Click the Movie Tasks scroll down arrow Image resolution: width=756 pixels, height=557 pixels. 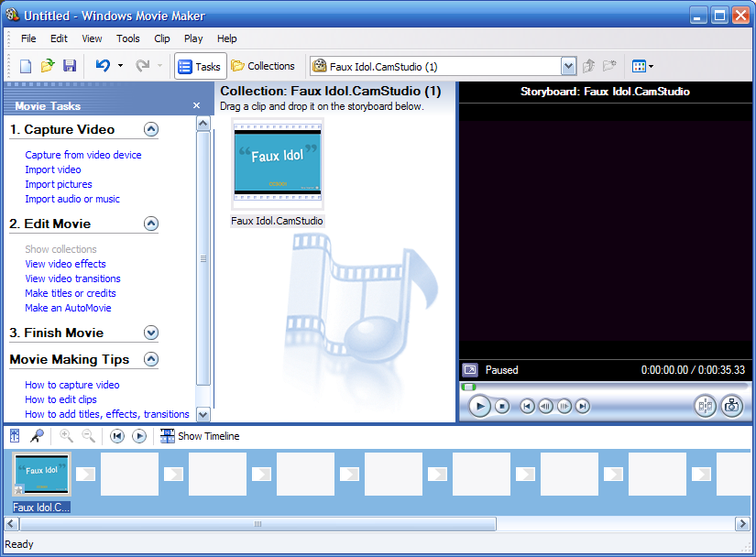[x=203, y=414]
